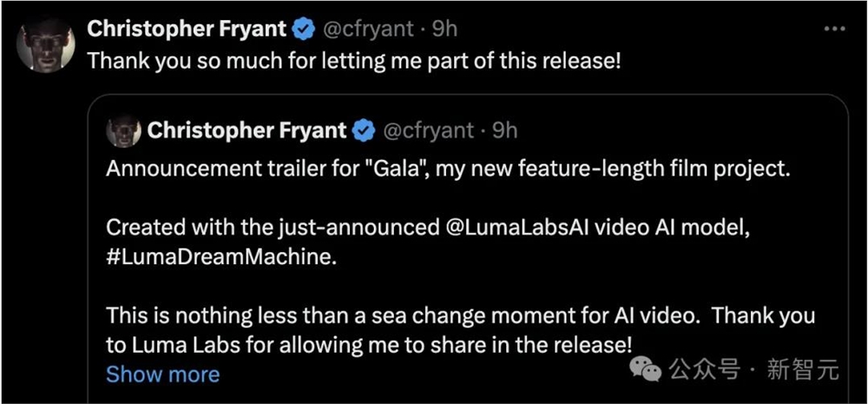This screenshot has width=868, height=404.
Task: Click the 公众号 label in the watermark
Action: (704, 370)
